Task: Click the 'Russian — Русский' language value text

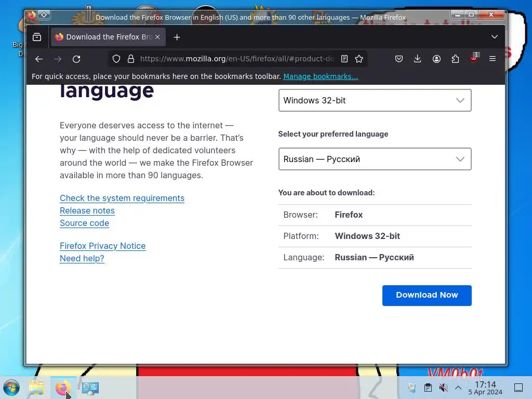Action: click(x=374, y=258)
